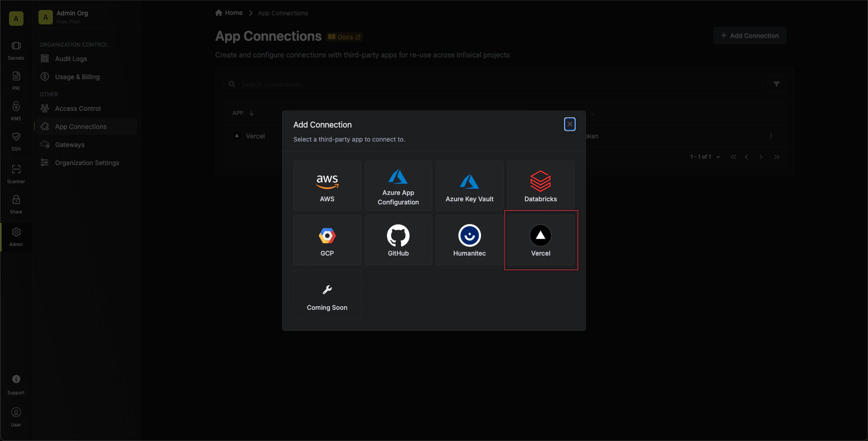Click the organization avatar at top left

tap(16, 19)
